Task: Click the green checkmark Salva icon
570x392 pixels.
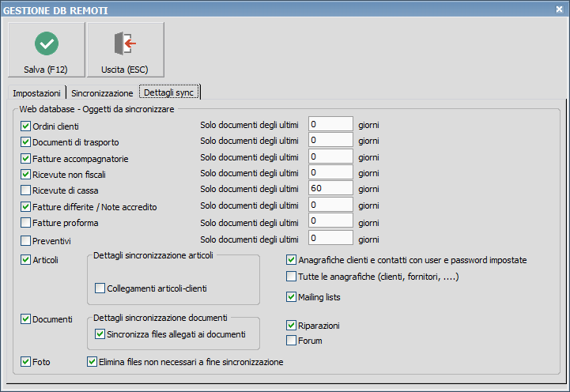Action: coord(47,43)
